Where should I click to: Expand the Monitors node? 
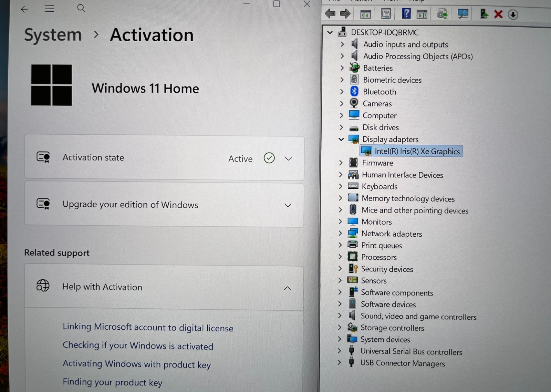coord(340,221)
